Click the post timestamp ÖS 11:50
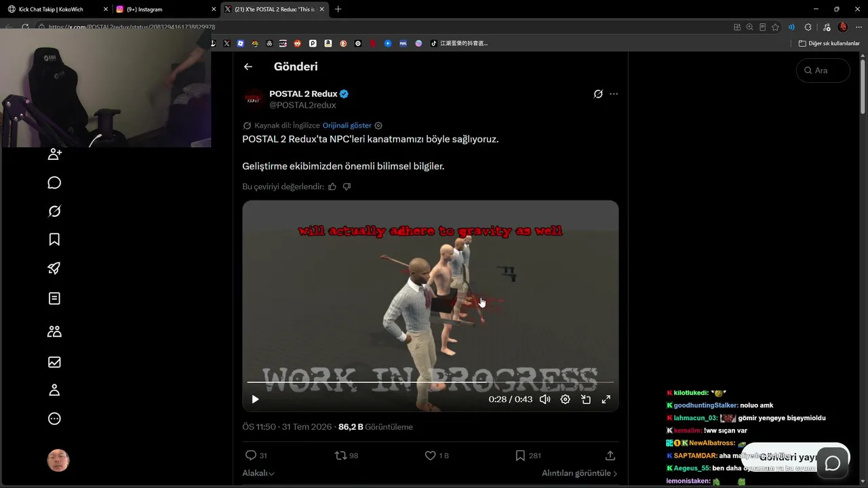This screenshot has height=488, width=868. 287,427
